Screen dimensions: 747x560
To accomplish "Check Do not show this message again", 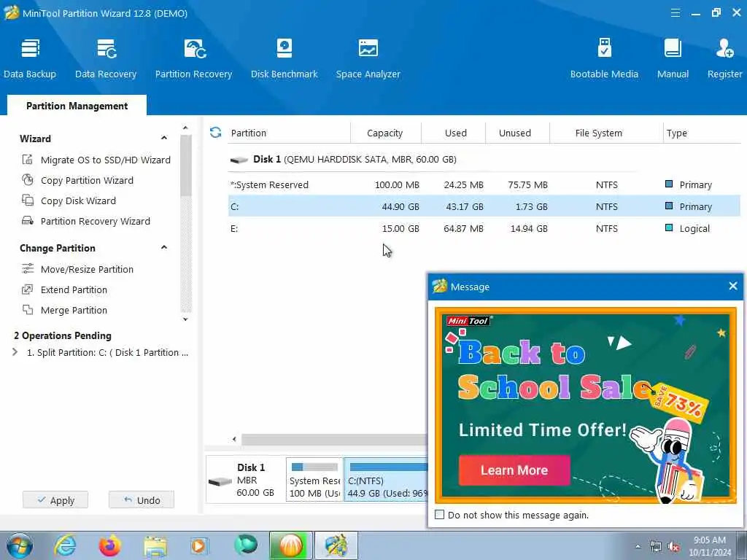I will (x=440, y=515).
